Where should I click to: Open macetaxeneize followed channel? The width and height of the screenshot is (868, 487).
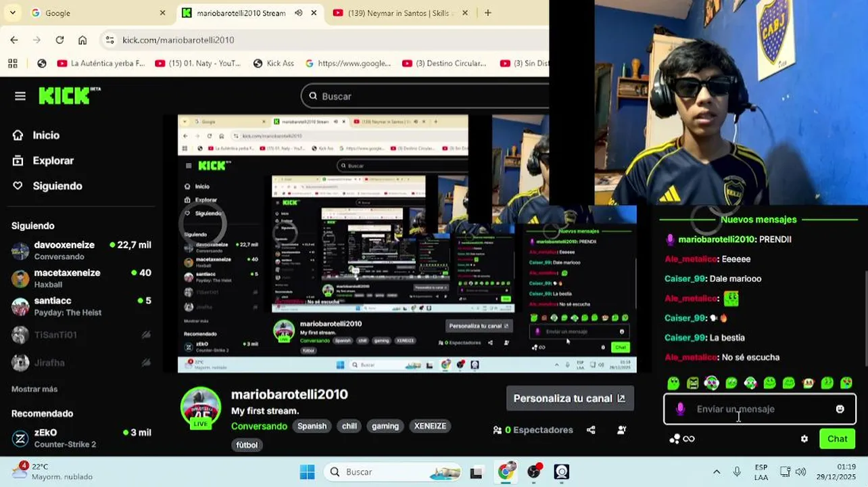(81, 278)
